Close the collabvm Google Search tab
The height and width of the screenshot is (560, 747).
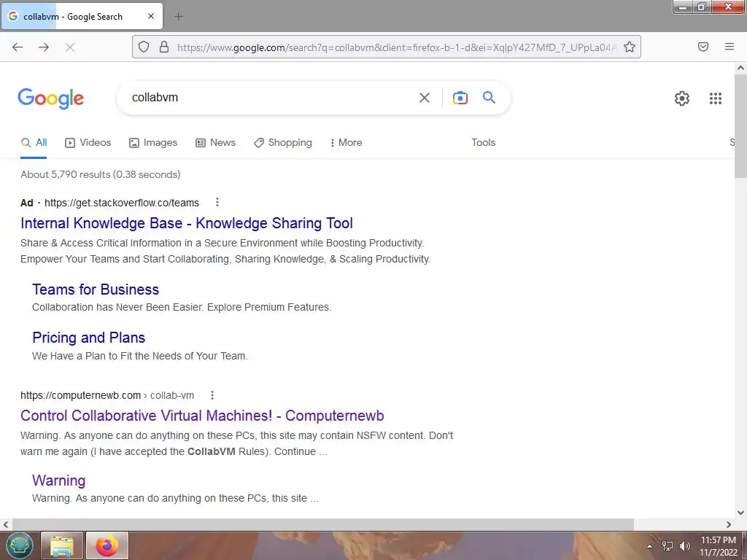pos(151,16)
